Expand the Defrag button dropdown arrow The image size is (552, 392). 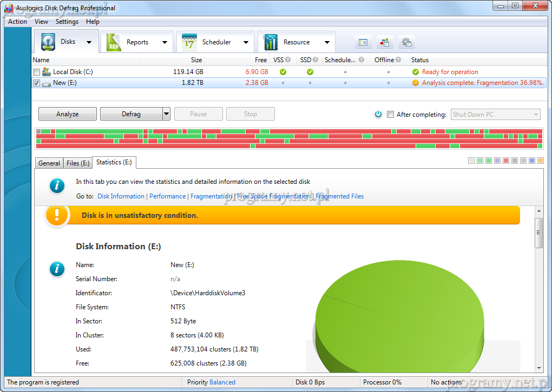pos(166,114)
